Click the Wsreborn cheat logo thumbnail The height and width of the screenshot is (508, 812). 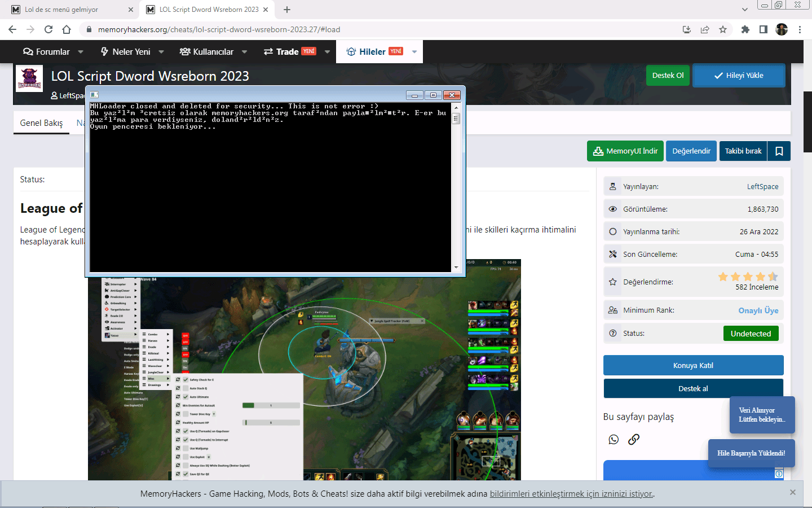click(x=29, y=78)
